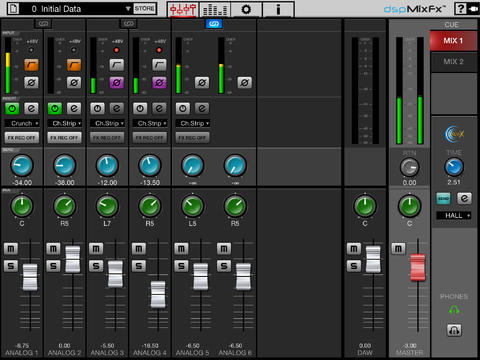Open the meter bridge view tab
480x360 pixels.
coord(215,9)
